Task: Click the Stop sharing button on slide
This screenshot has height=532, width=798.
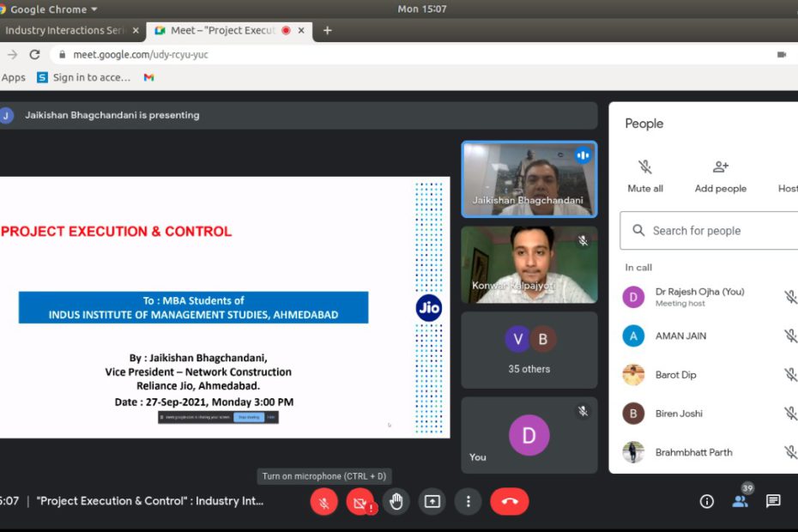Action: pyautogui.click(x=248, y=417)
